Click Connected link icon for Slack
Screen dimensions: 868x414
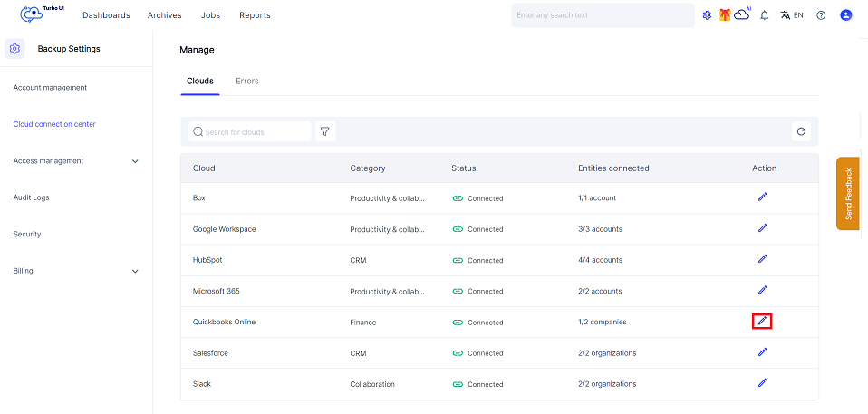(x=458, y=384)
